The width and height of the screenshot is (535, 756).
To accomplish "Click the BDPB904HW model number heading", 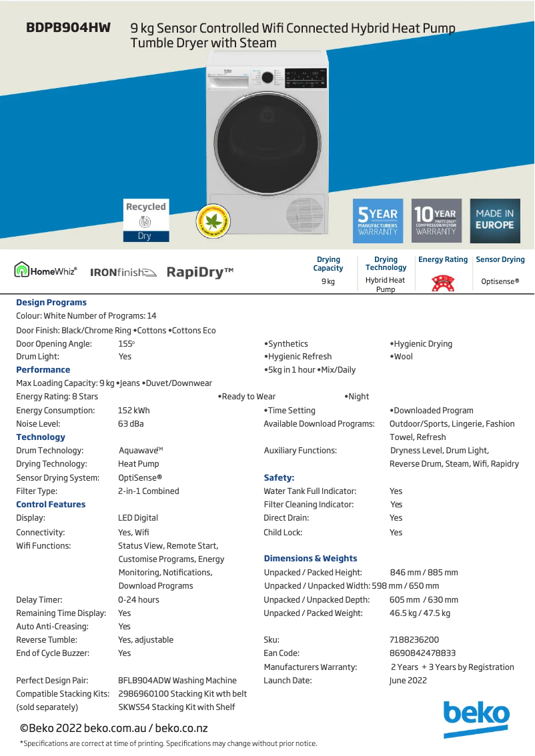I will [x=68, y=28].
